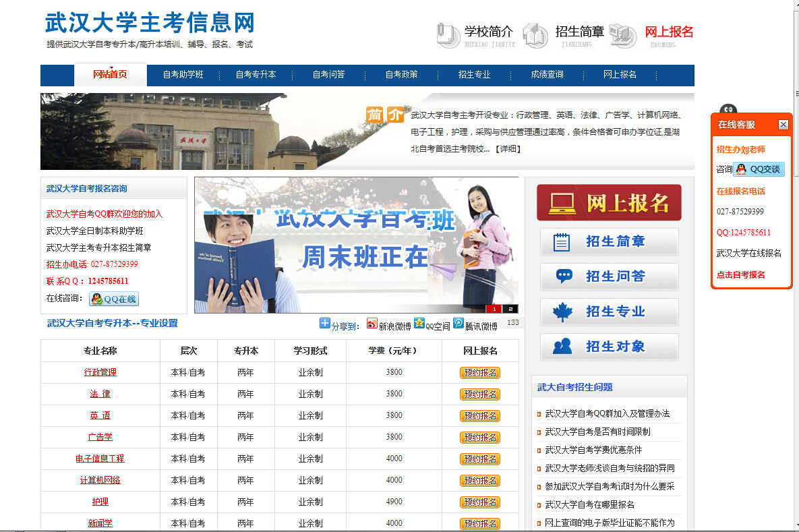Open the 英语 major link
The height and width of the screenshot is (532, 799).
point(100,415)
